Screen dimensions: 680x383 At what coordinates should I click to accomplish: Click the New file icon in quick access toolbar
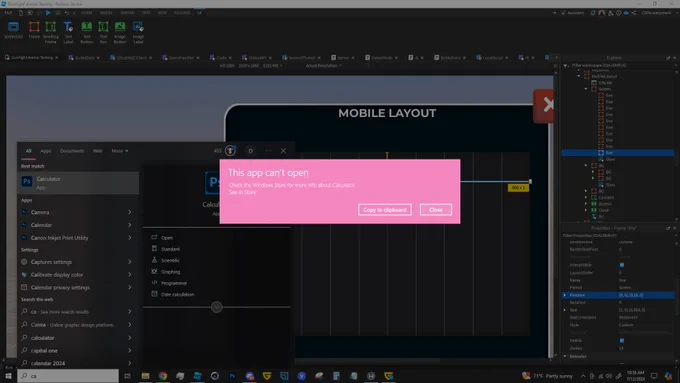tap(20, 13)
